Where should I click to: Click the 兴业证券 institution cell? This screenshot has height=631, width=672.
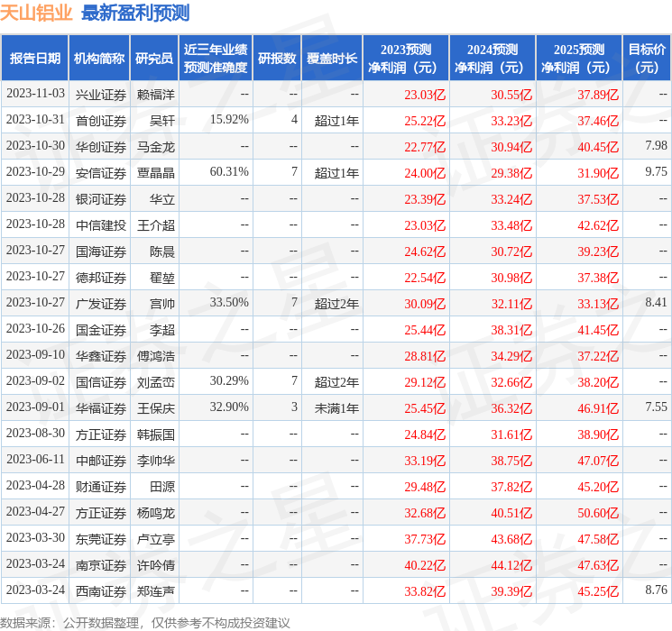point(101,95)
